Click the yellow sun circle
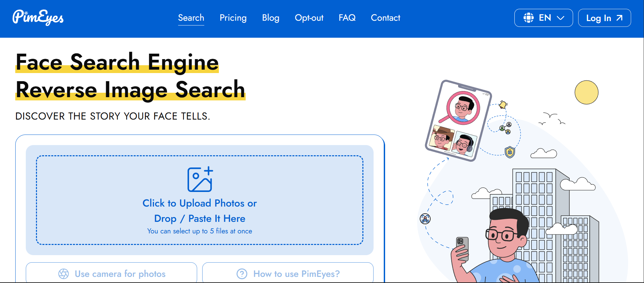The image size is (644, 283). tap(586, 92)
